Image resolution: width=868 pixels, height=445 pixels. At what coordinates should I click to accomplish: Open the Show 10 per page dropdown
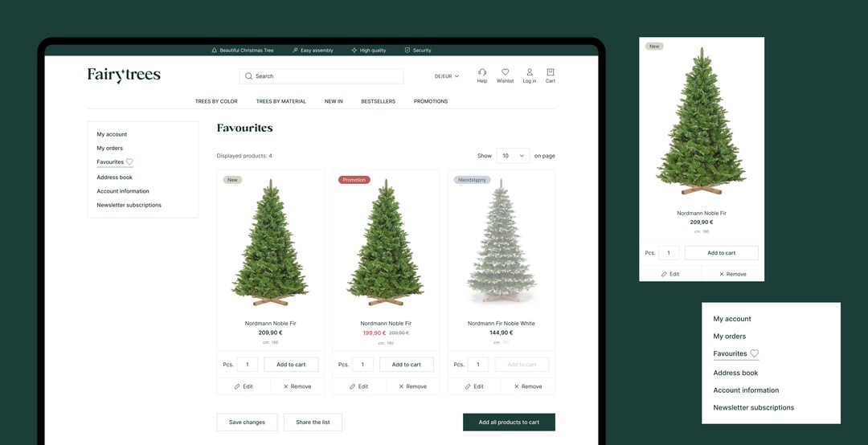tap(513, 156)
